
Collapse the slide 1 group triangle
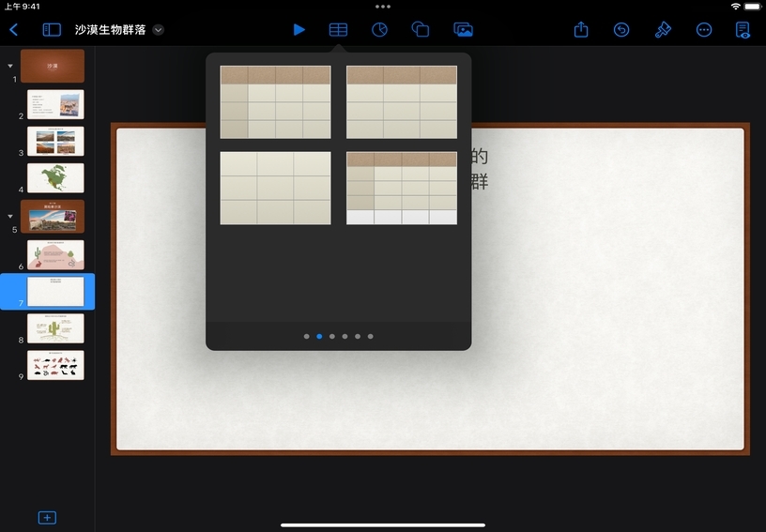[10, 66]
